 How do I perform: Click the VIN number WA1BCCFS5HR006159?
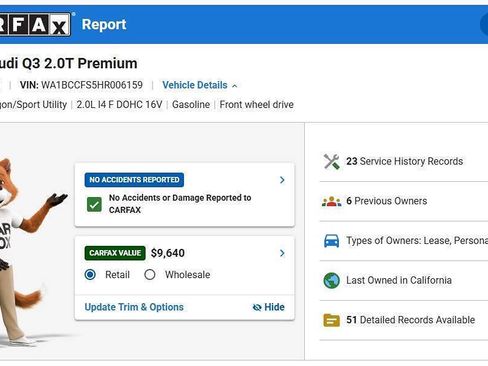[92, 85]
